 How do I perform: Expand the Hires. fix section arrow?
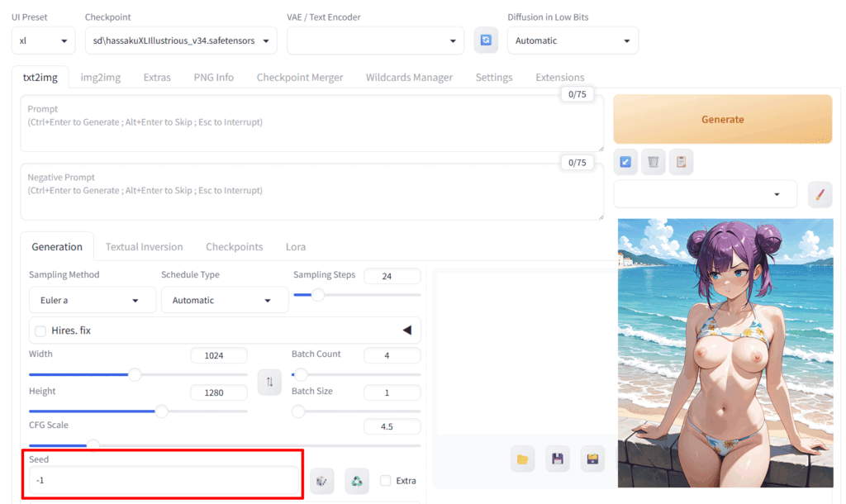pos(406,330)
